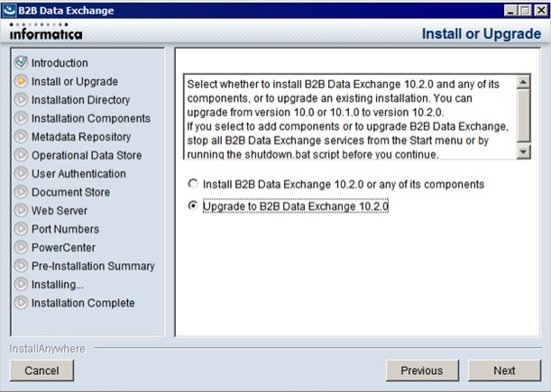Click the description box scrollbar thumb

coord(523,115)
